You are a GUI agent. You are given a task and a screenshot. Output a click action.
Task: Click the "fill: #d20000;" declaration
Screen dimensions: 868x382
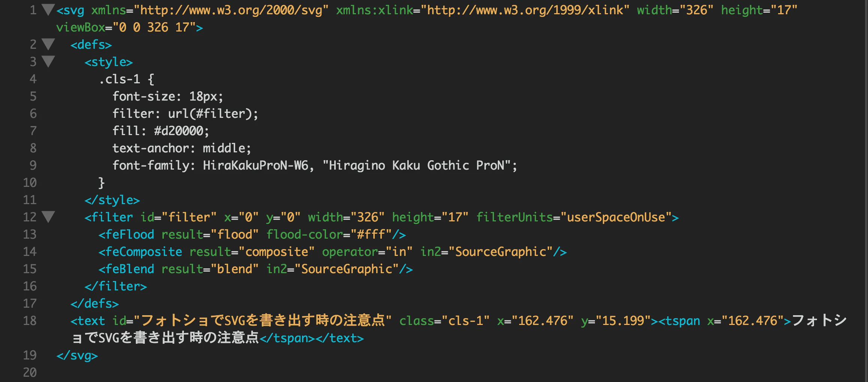(161, 131)
